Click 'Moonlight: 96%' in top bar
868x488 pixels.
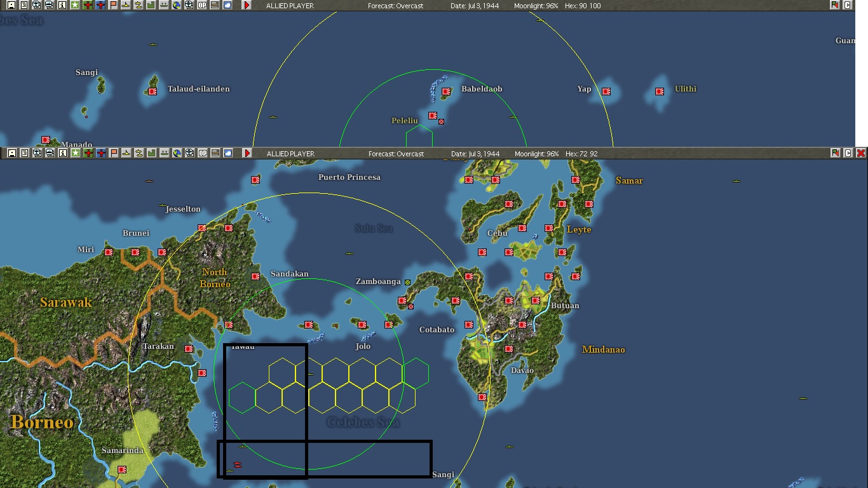coord(536,6)
